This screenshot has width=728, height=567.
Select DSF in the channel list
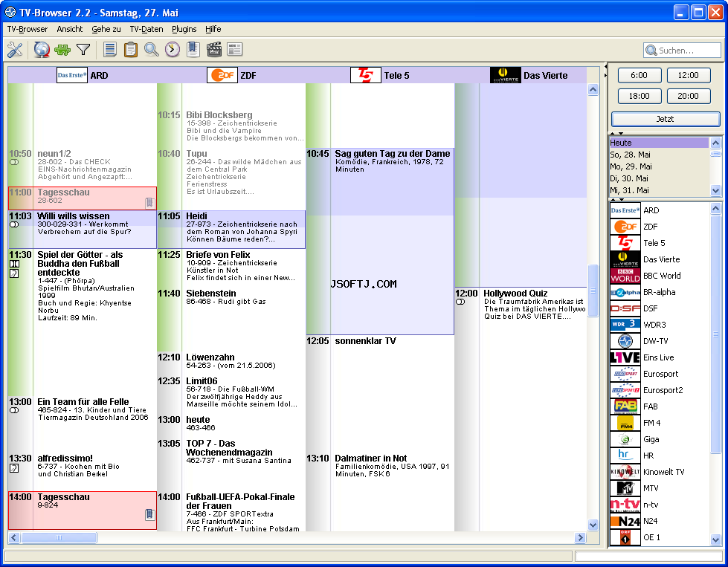point(660,308)
